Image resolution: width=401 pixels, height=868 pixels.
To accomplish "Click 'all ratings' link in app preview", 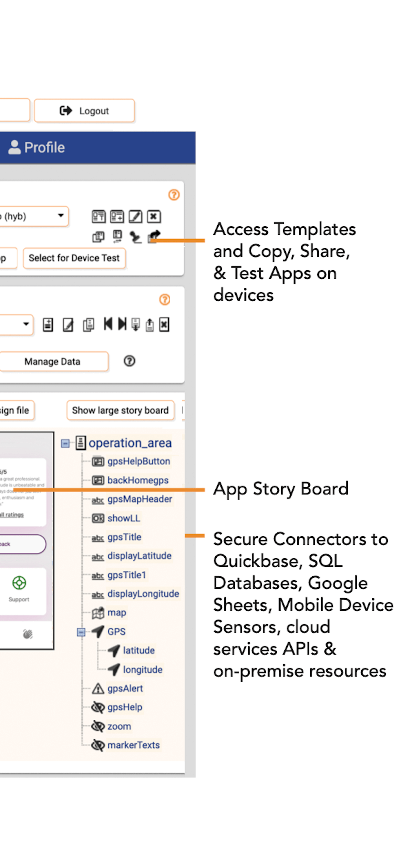I will click(12, 514).
